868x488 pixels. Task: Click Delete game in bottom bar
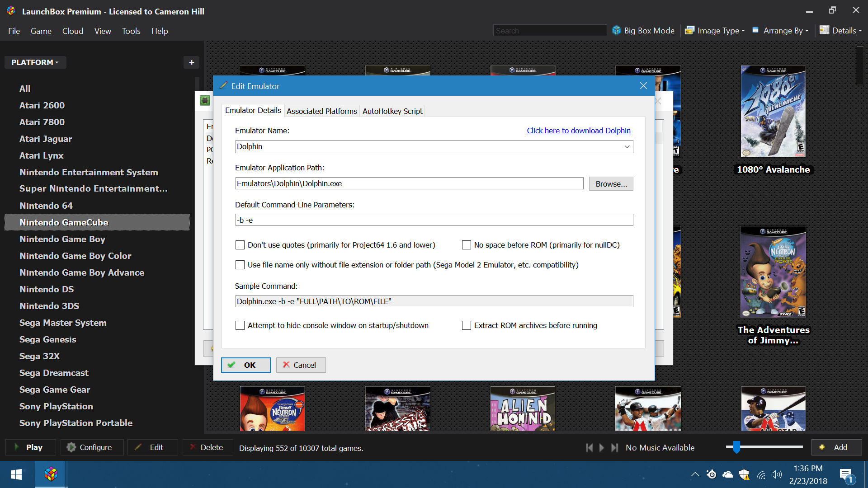(x=208, y=447)
